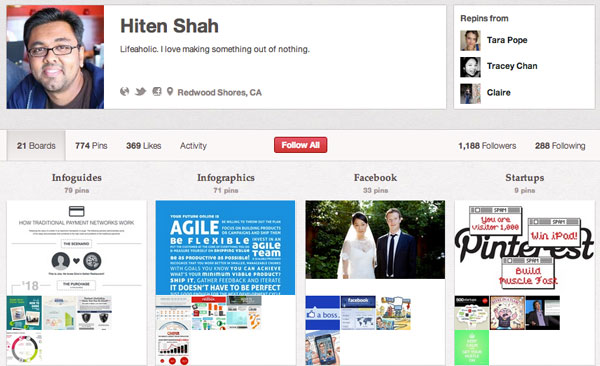Open the donut chart thumbnail in Infoguides
The image size is (600, 366).
pos(24,348)
